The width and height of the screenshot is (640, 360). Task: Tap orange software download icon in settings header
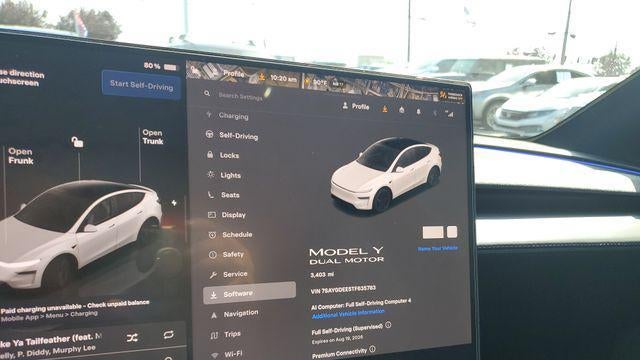(x=384, y=109)
